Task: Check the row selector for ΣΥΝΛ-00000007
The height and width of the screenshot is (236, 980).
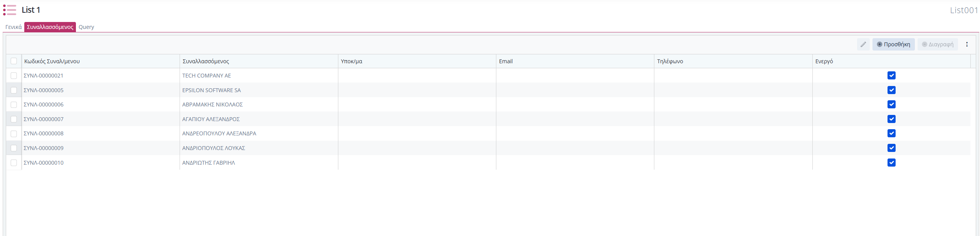Action: [x=14, y=119]
